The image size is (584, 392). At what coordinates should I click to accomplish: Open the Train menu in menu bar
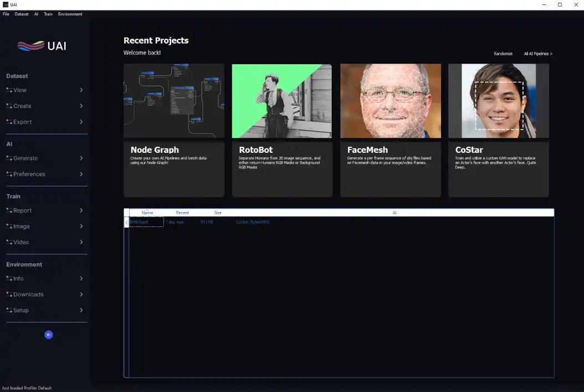click(x=48, y=14)
